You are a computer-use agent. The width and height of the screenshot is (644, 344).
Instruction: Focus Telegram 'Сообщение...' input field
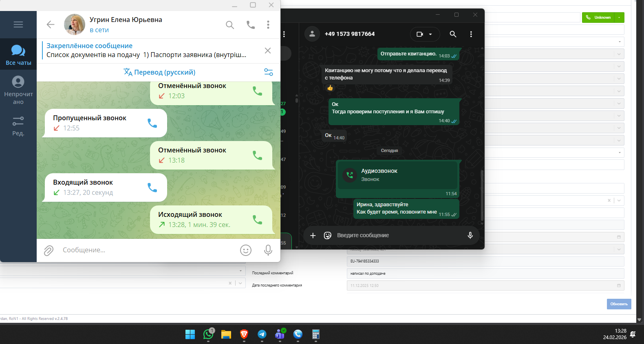[x=147, y=250]
